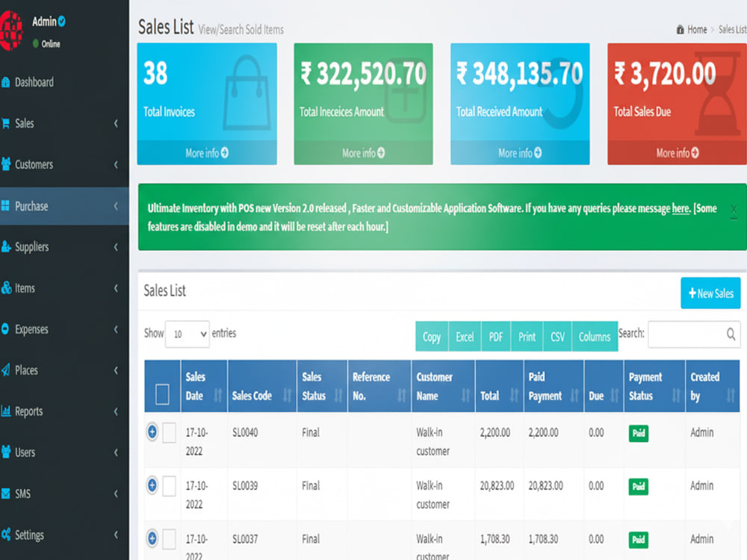Click arrow icon on Total Invoices More info

[x=225, y=153]
